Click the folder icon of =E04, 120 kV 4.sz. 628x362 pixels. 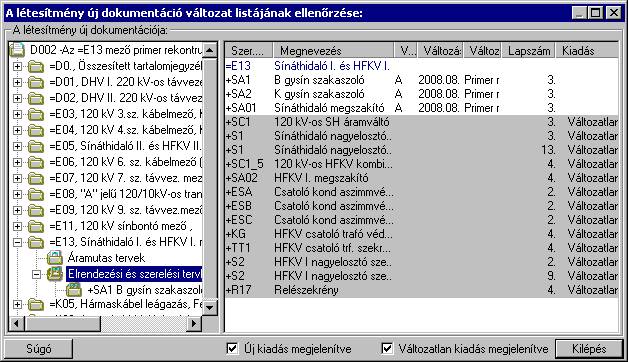point(36,130)
